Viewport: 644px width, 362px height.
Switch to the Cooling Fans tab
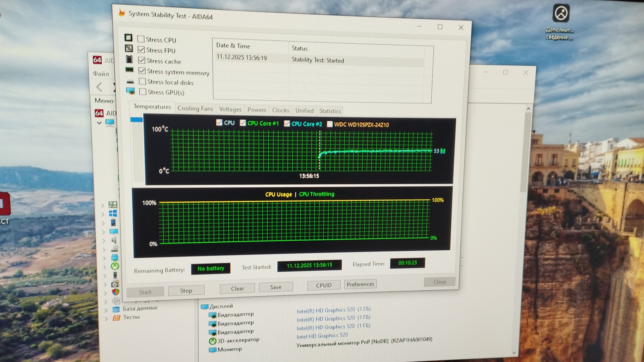click(x=195, y=109)
